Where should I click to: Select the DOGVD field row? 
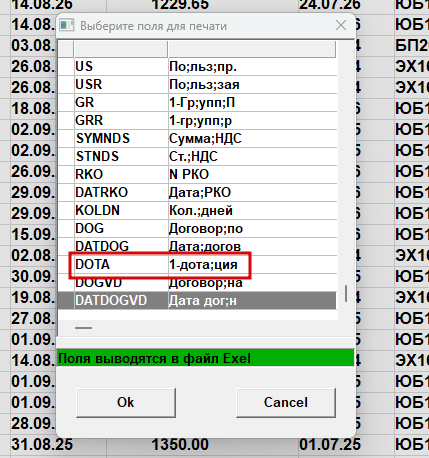(x=197, y=283)
